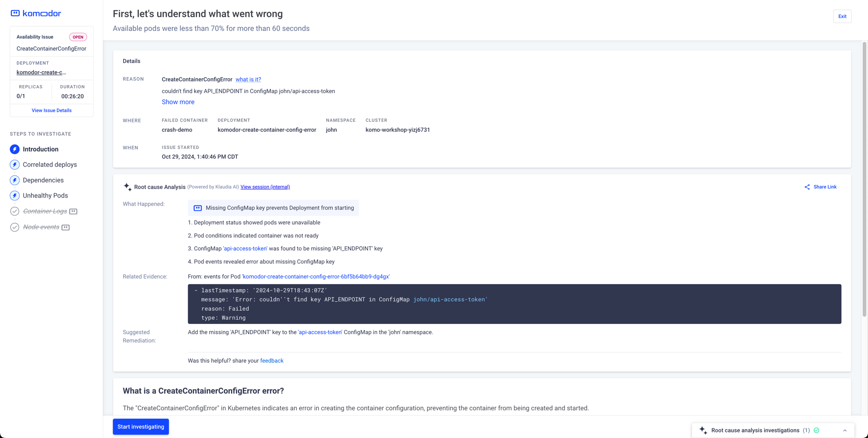868x438 pixels.
Task: Click the events code block
Action: click(514, 304)
